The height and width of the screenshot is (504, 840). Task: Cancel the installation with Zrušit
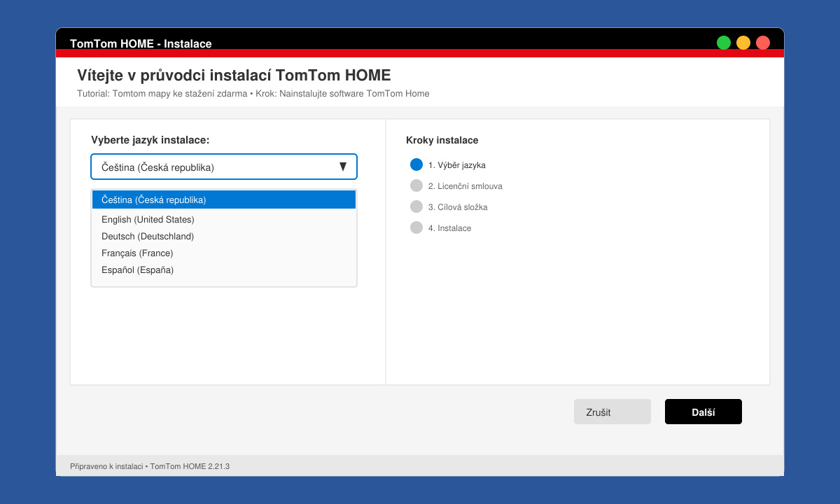coord(612,412)
